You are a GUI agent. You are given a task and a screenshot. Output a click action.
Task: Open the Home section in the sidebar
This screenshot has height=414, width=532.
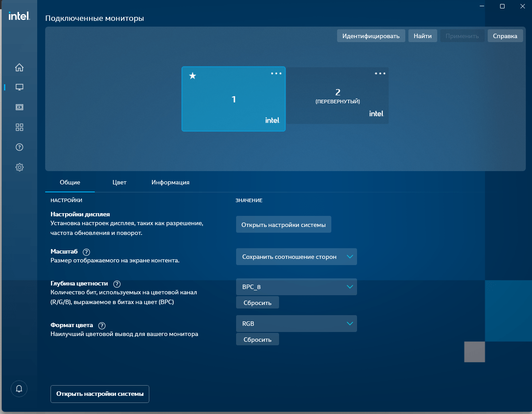[x=19, y=67]
